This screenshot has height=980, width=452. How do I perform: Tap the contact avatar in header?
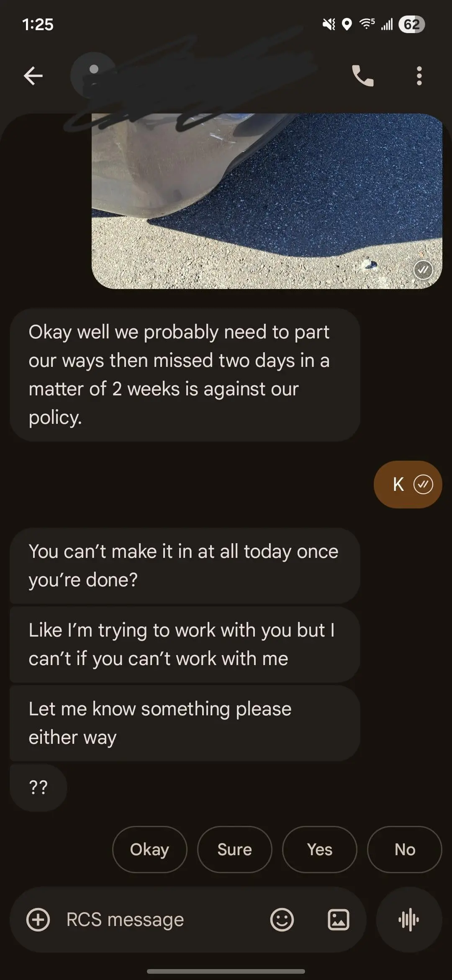tap(94, 75)
